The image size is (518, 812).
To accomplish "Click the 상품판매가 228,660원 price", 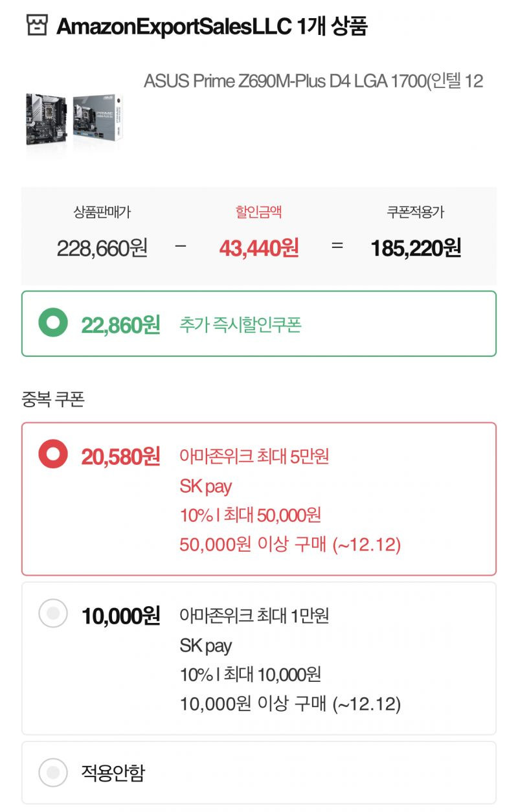I will 102,248.
